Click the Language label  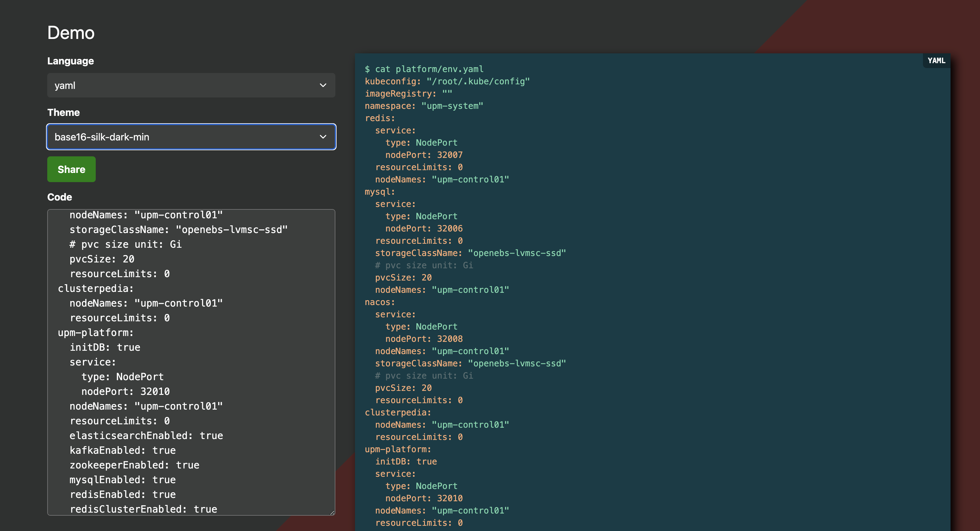coord(70,61)
